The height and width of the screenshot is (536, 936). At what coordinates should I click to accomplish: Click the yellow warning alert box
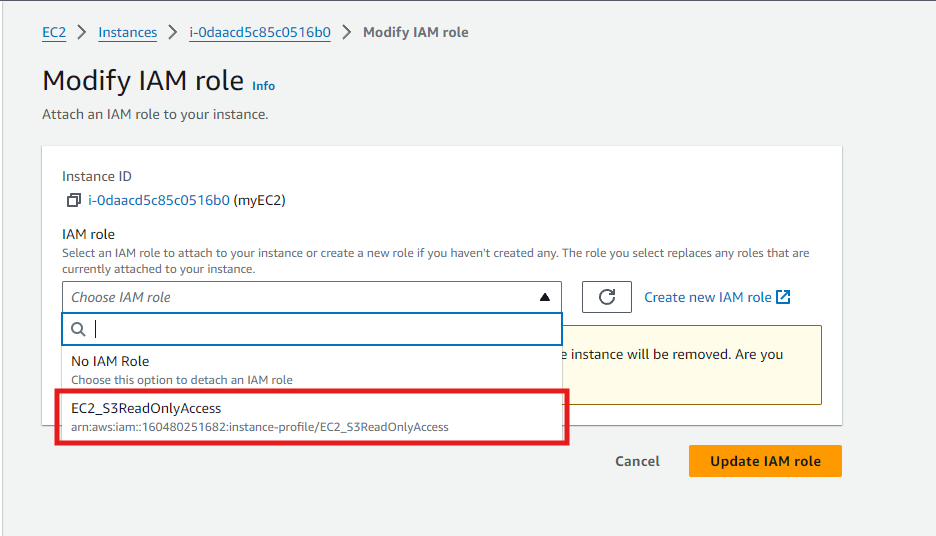[x=700, y=385]
